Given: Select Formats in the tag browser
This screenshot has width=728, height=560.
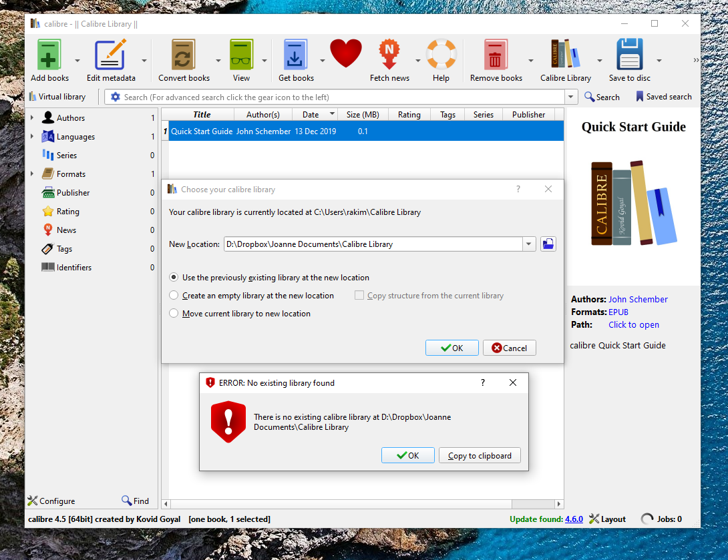Looking at the screenshot, I should tap(71, 174).
